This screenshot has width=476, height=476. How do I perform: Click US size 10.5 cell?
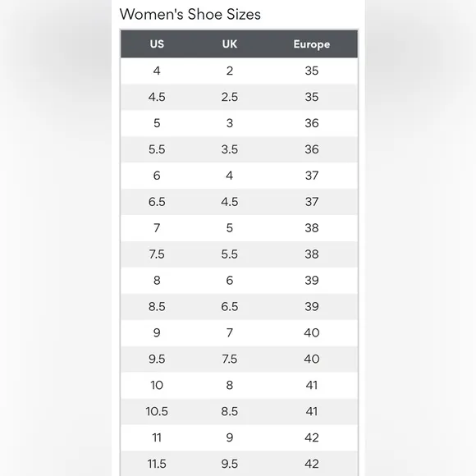click(x=157, y=412)
